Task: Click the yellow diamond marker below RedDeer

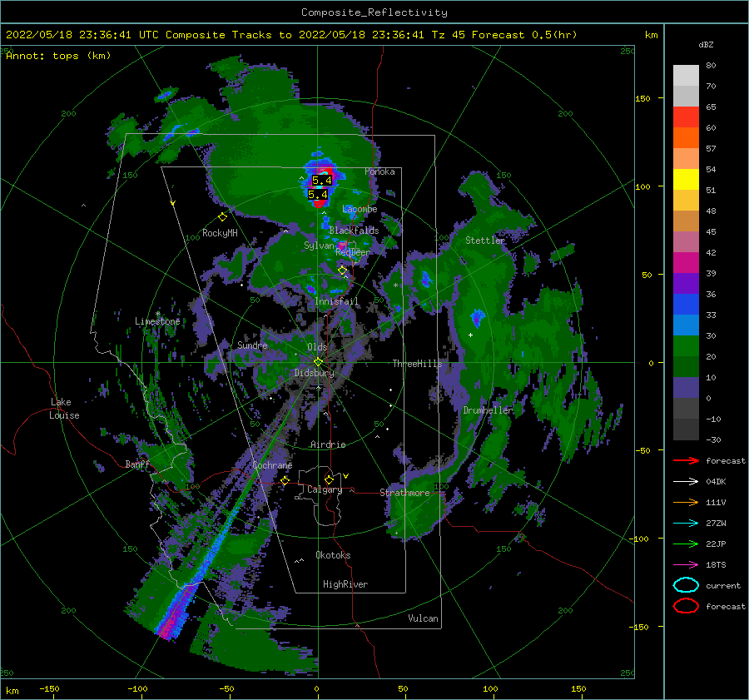Action: coord(342,271)
